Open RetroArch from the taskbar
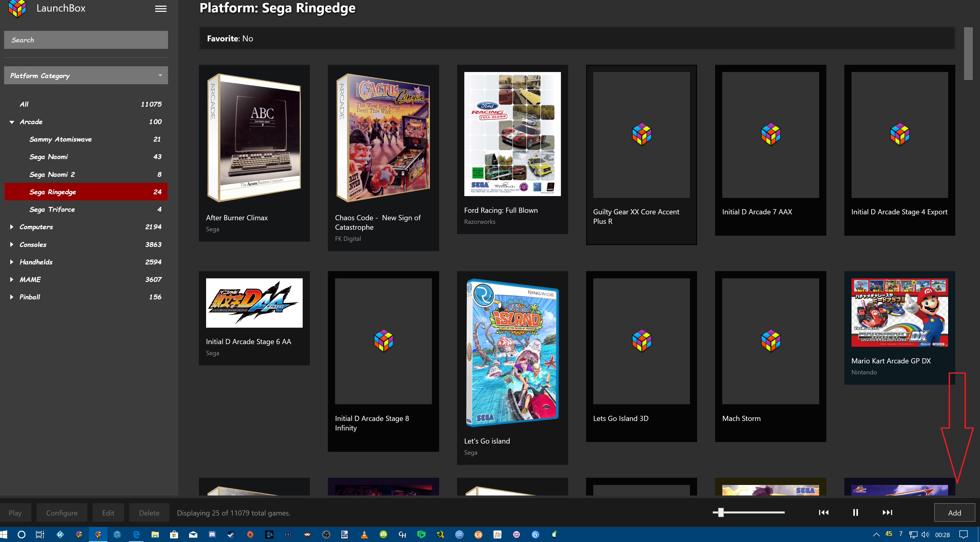 coord(307,534)
